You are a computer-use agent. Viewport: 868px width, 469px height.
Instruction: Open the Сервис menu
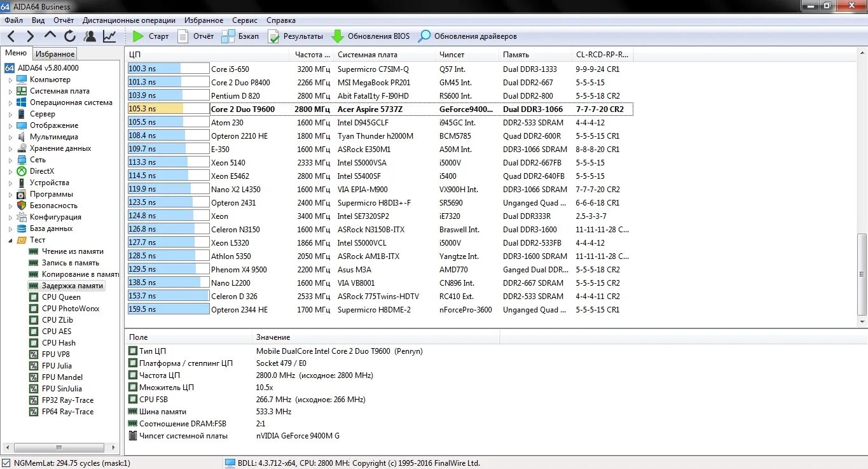(x=245, y=20)
